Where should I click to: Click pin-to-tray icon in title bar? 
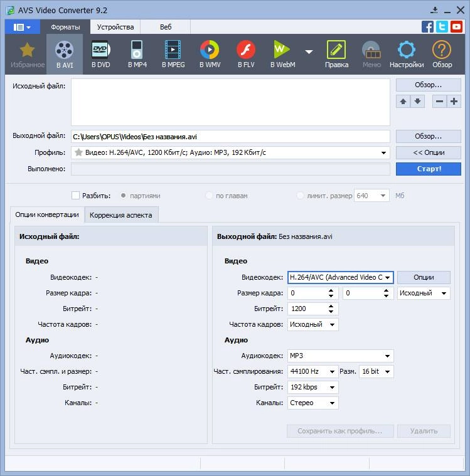click(x=434, y=10)
